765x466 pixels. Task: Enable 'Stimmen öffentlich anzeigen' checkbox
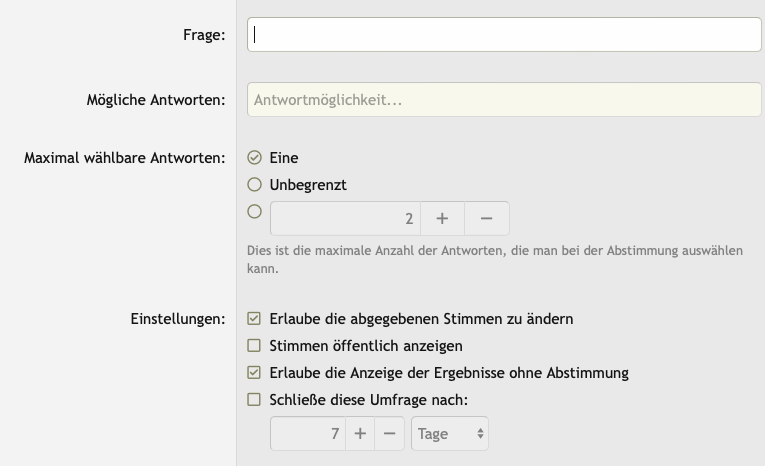[x=254, y=346]
